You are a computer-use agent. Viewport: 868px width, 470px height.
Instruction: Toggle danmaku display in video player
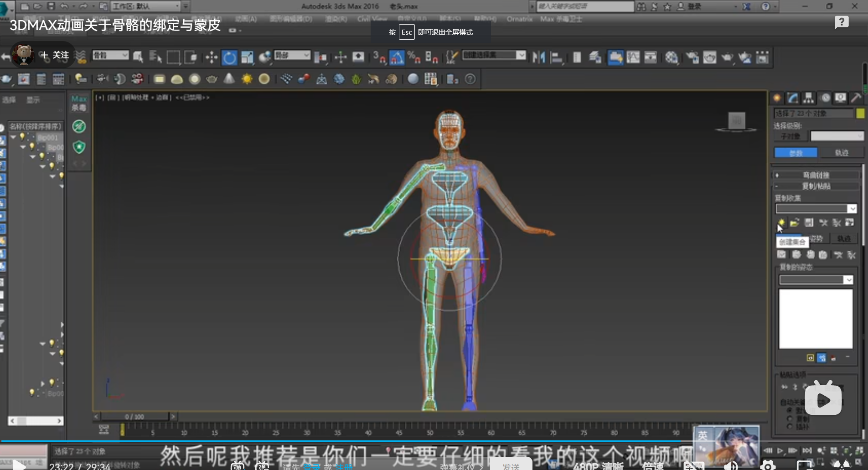(238, 466)
